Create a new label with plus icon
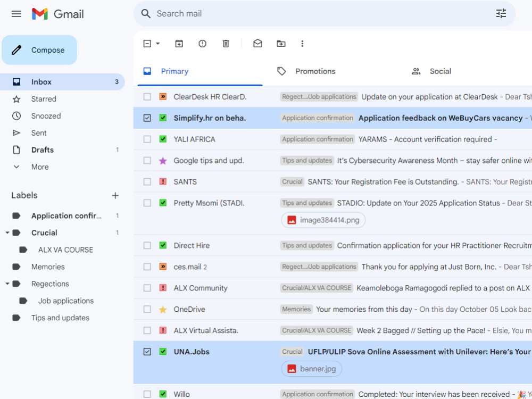The height and width of the screenshot is (399, 532). tap(115, 195)
